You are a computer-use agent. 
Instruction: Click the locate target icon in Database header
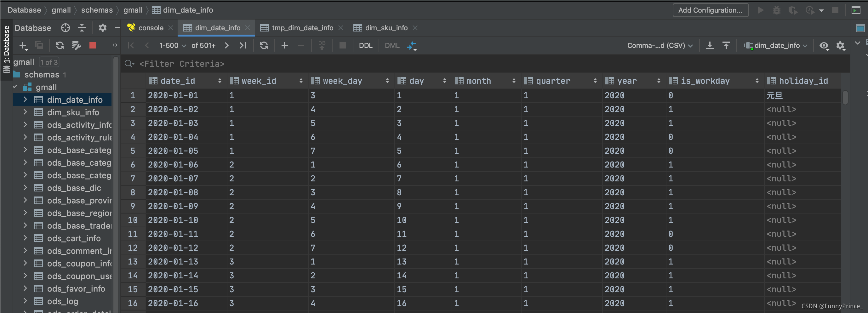click(66, 28)
